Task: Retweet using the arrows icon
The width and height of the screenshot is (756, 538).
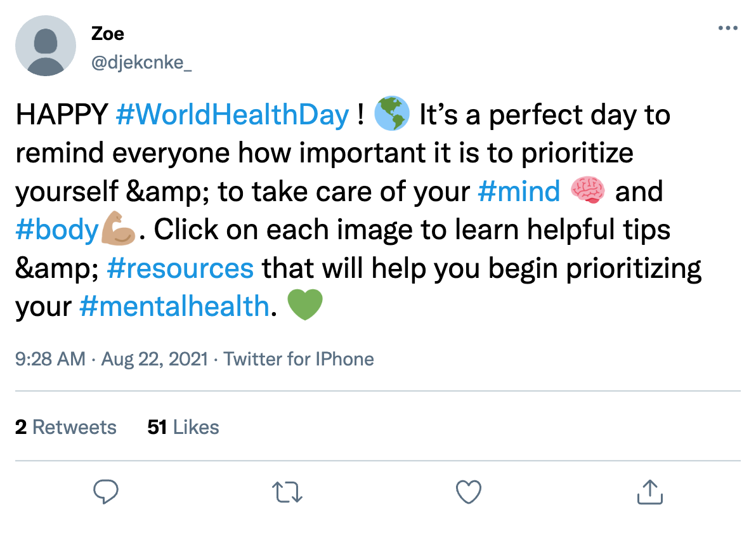Action: 287,492
